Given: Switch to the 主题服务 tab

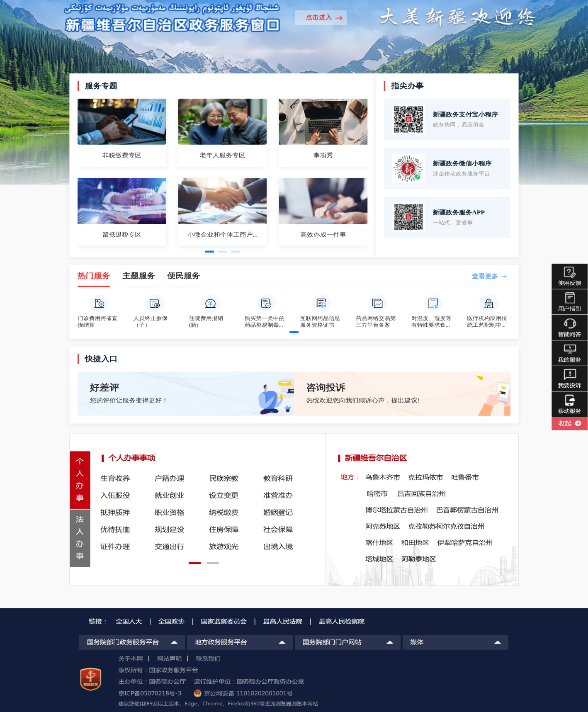Looking at the screenshot, I should 138,276.
